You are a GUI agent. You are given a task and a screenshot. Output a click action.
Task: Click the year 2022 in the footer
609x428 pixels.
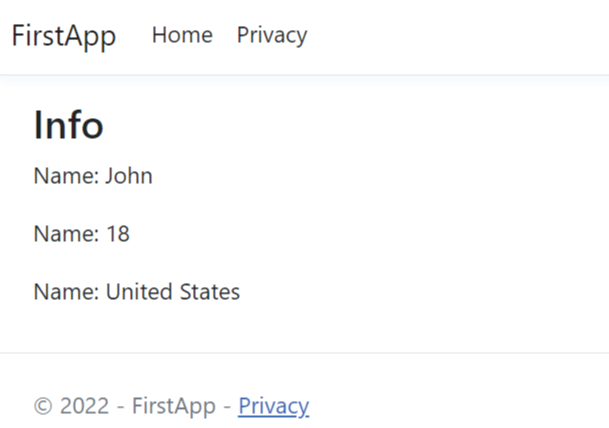[x=85, y=406]
